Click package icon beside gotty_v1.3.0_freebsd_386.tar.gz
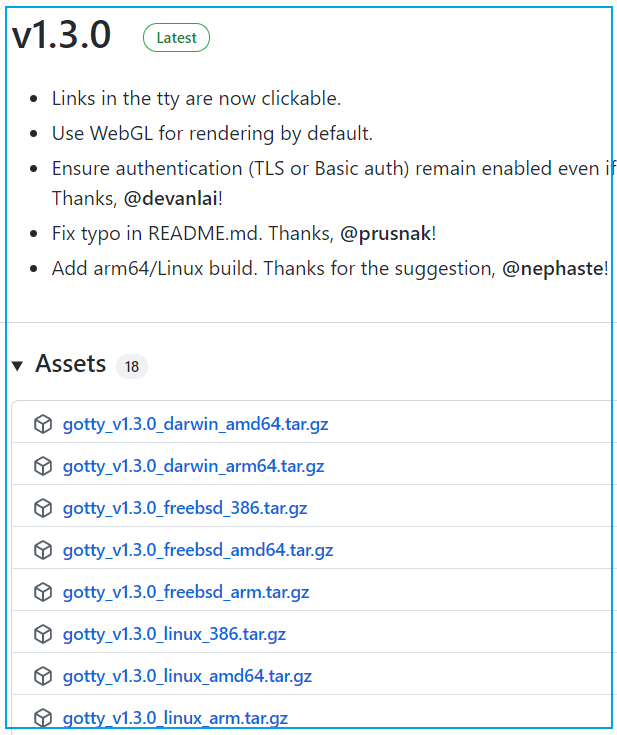 click(43, 508)
